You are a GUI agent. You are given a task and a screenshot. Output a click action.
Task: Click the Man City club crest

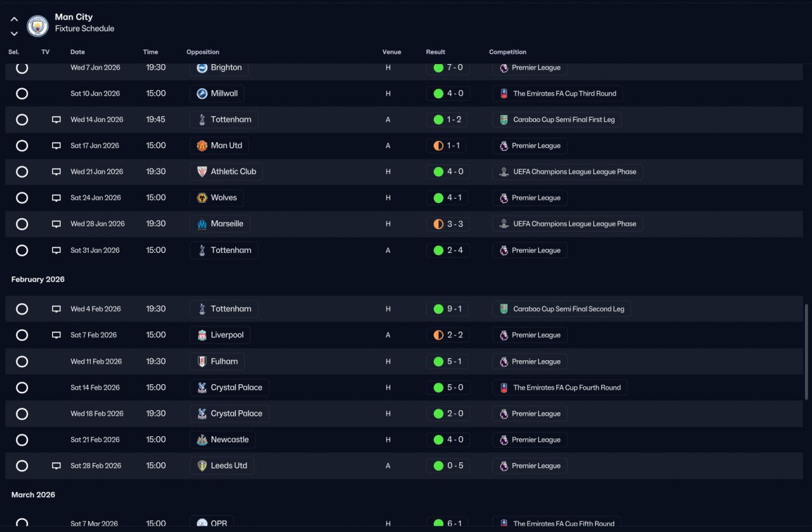coord(37,26)
